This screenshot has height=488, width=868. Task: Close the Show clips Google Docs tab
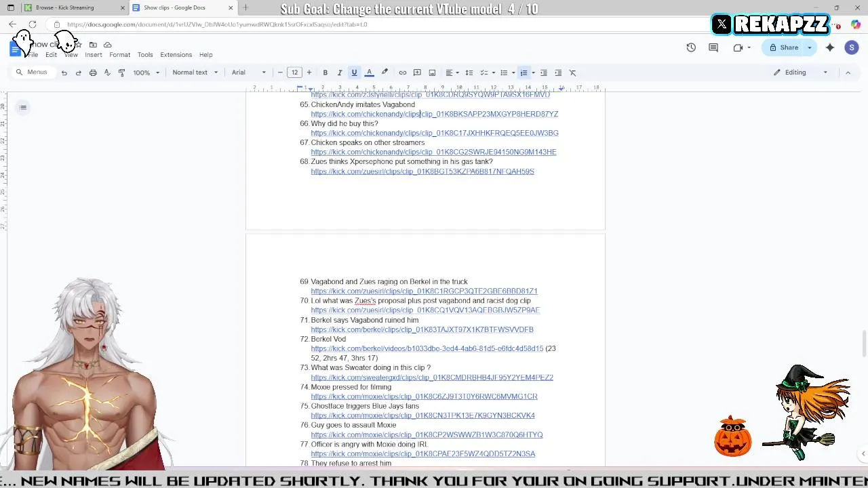231,7
